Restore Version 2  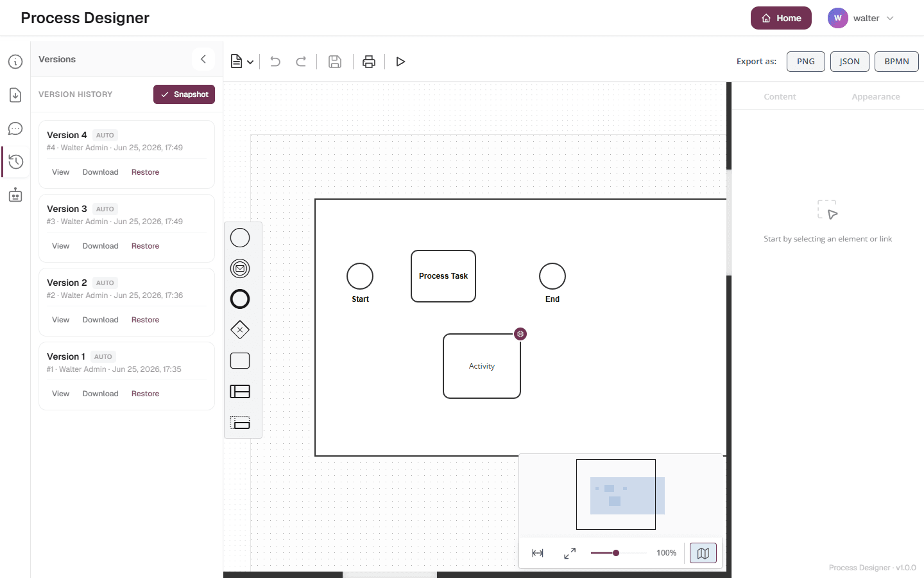pyautogui.click(x=146, y=320)
